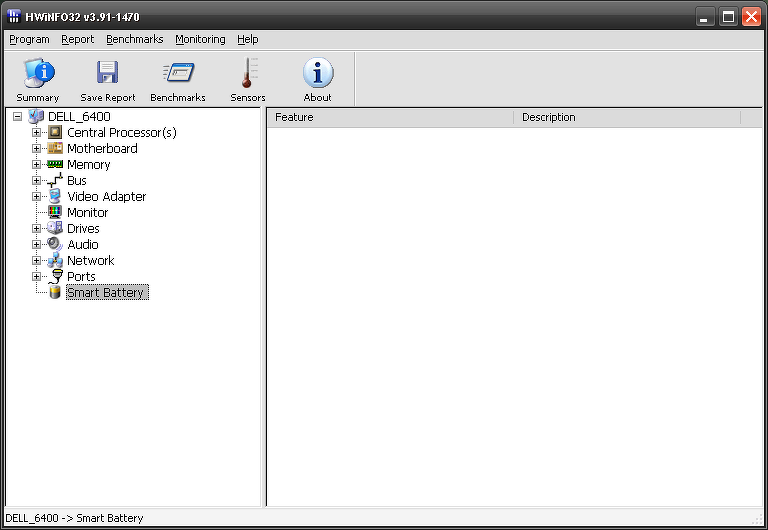Open the Program menu
Screen dimensions: 768x530
[29, 40]
